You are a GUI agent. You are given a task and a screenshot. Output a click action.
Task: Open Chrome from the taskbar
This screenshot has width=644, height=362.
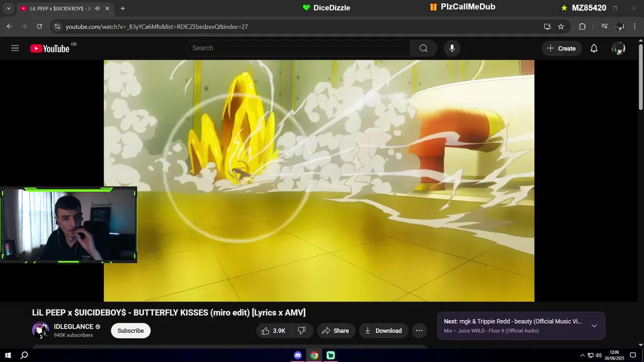click(314, 355)
